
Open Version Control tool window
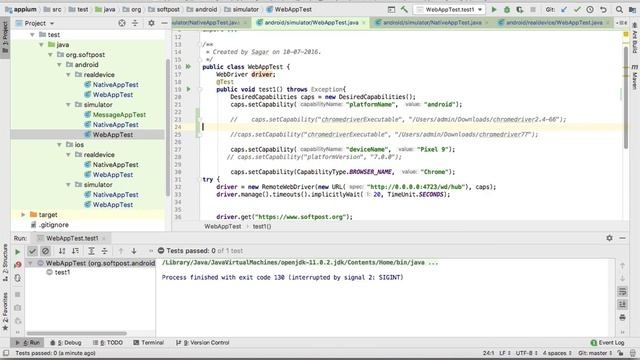tap(202, 343)
